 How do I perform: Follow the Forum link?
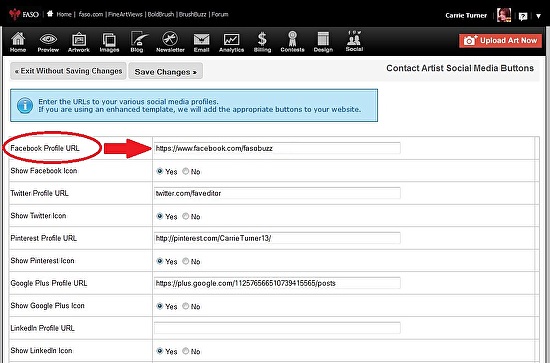[220, 14]
